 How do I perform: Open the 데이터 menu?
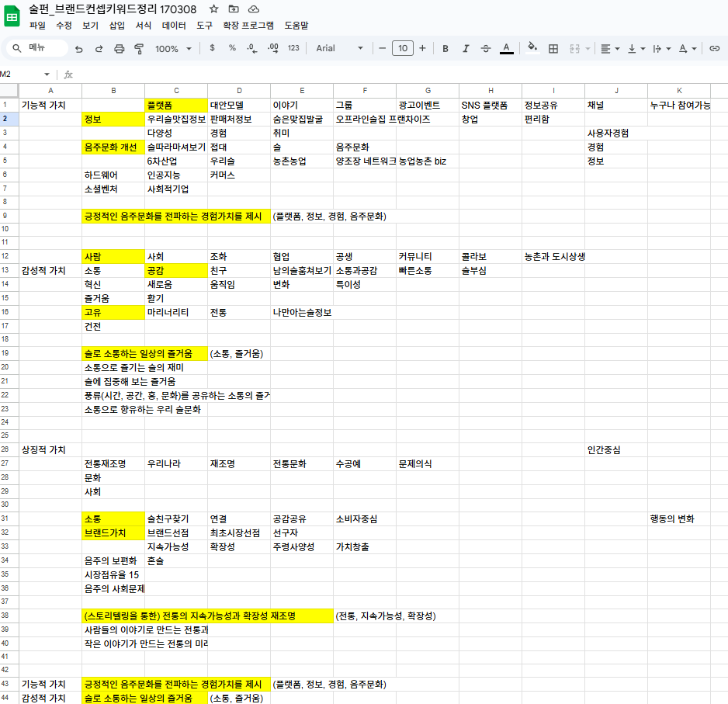click(174, 25)
